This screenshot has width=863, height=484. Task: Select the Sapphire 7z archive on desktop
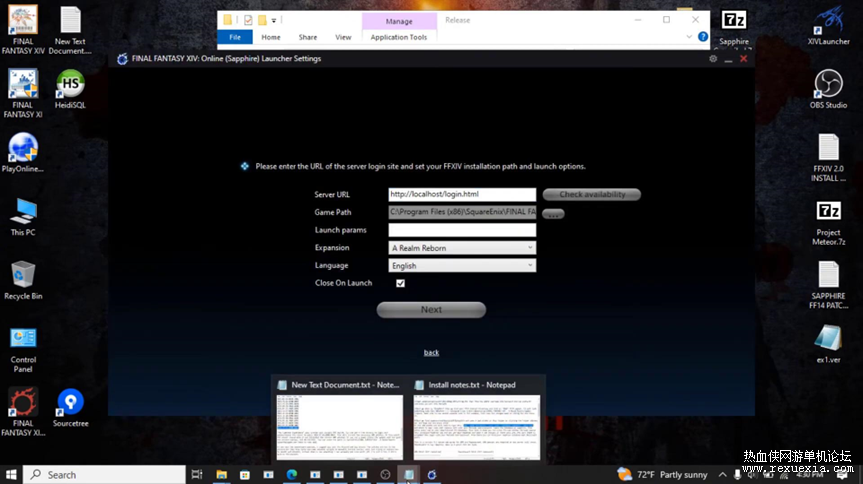(x=734, y=26)
